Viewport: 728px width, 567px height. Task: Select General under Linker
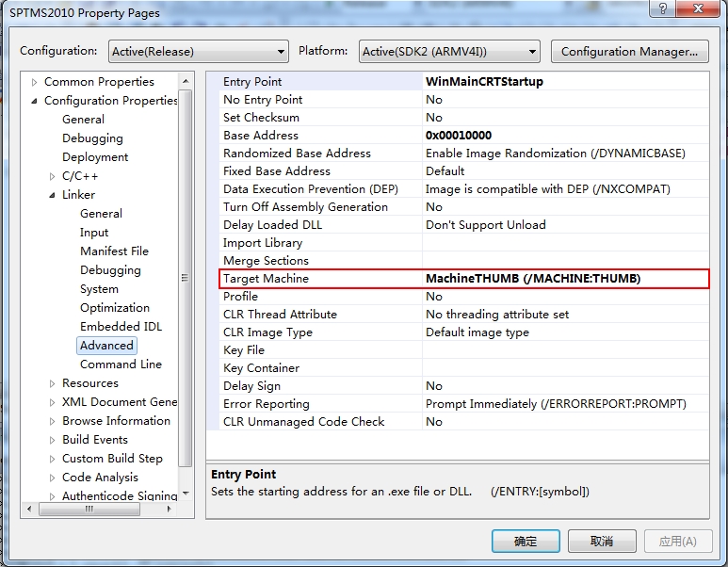pos(101,214)
